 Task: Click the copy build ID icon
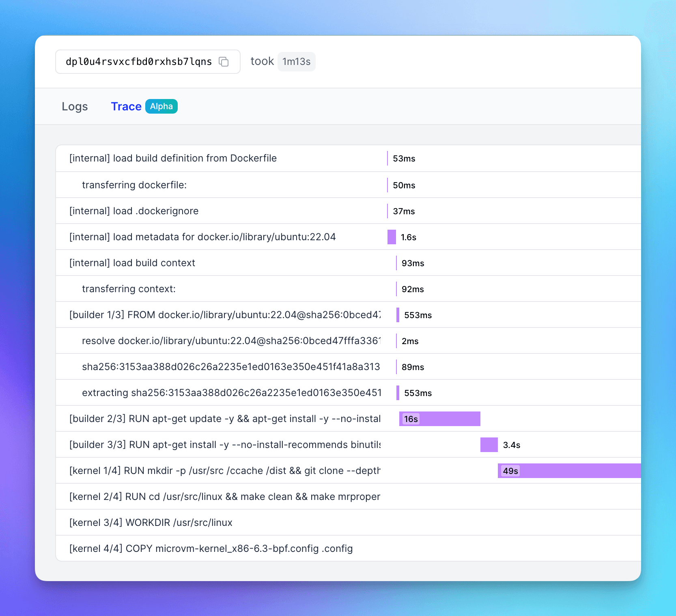tap(224, 62)
